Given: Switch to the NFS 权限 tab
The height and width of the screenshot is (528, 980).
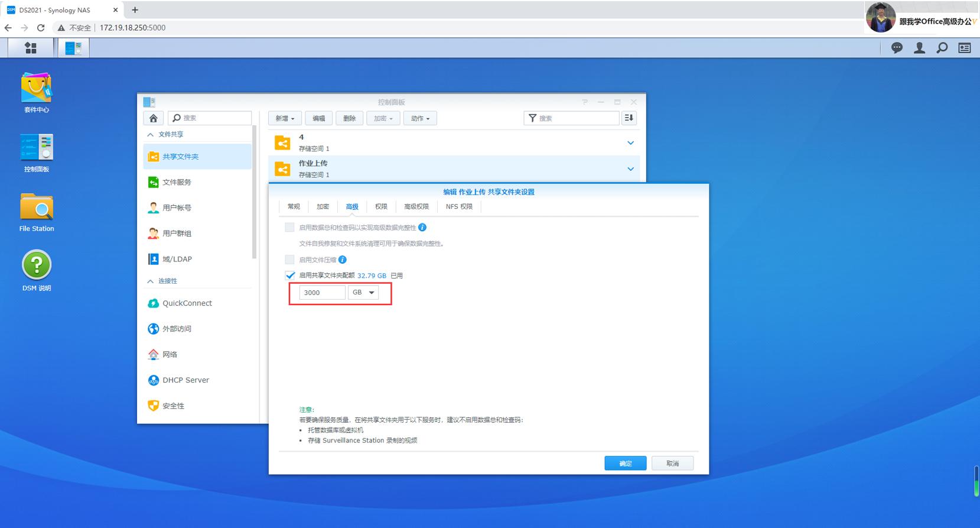Looking at the screenshot, I should pos(459,207).
